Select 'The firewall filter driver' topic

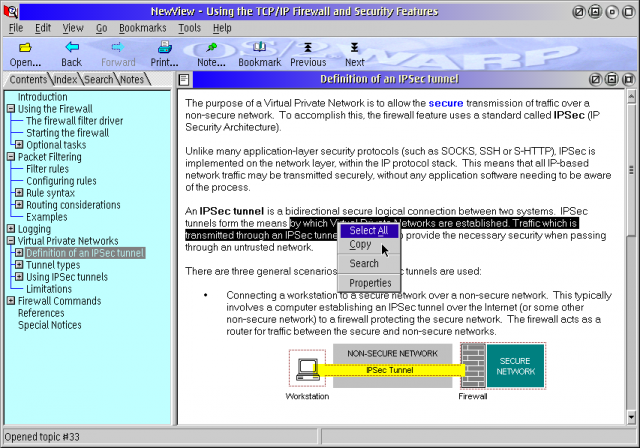75,121
